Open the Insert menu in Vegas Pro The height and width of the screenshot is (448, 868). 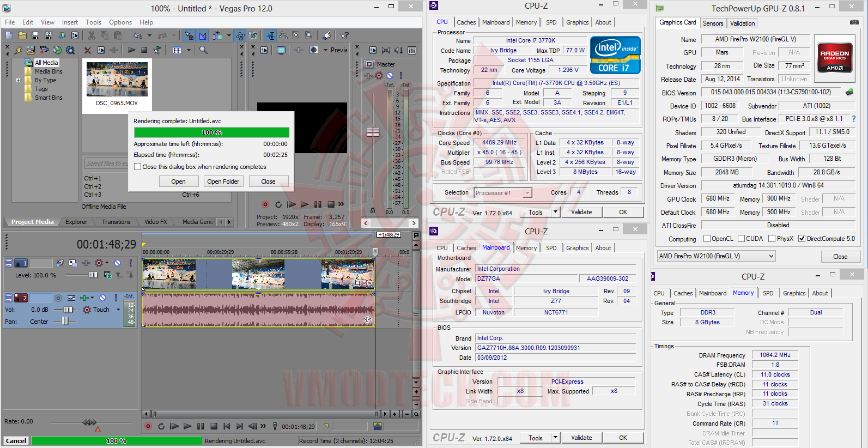click(70, 22)
